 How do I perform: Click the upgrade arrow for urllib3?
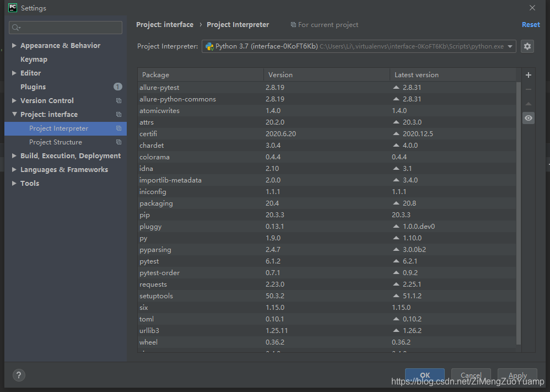pyautogui.click(x=396, y=331)
